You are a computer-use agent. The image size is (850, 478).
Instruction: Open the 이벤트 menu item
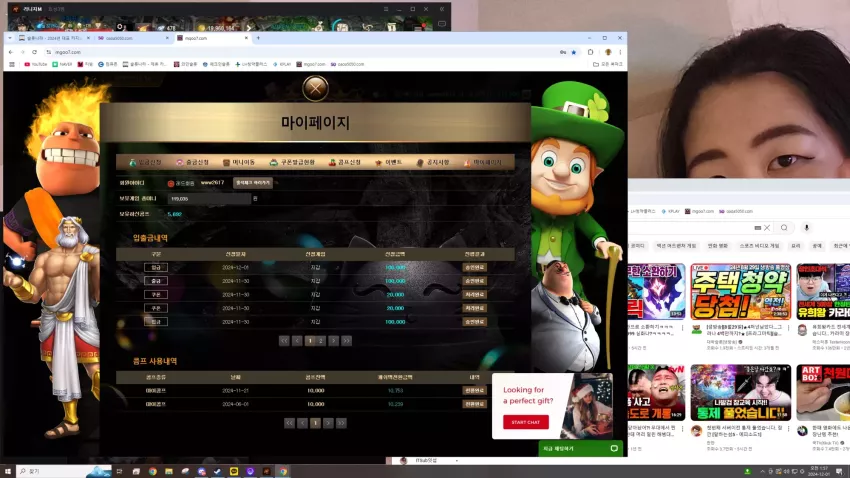coord(388,163)
